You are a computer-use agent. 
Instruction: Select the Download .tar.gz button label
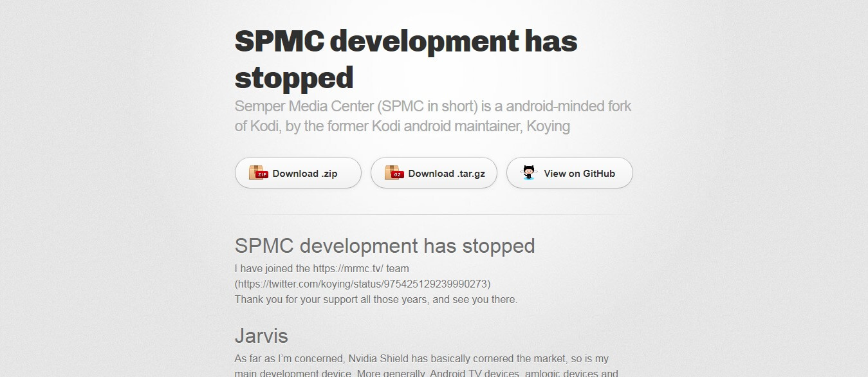tap(447, 174)
